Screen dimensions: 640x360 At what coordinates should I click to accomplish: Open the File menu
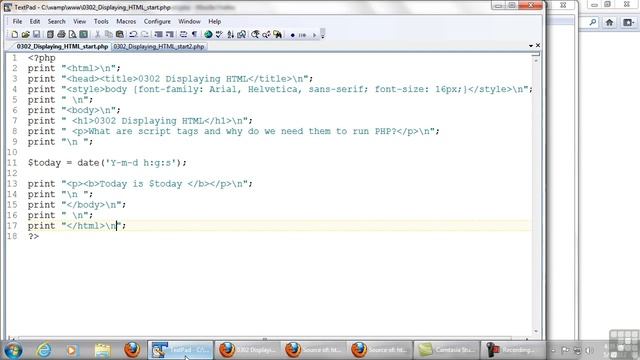(x=17, y=21)
